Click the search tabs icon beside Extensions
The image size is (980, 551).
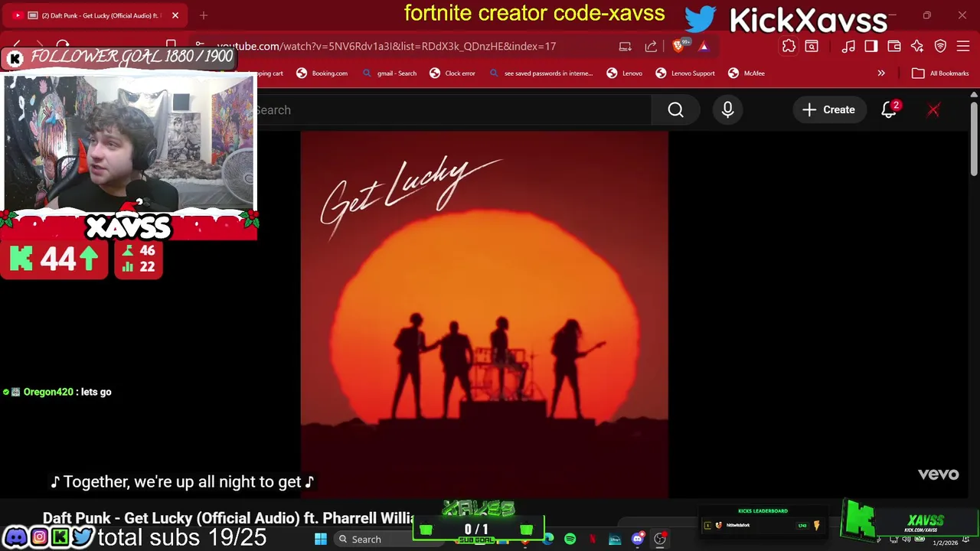coord(812,47)
